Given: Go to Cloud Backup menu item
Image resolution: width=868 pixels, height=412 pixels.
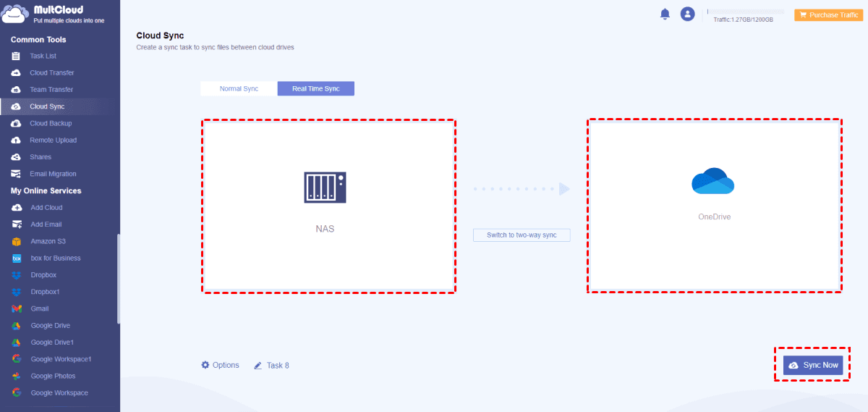Looking at the screenshot, I should pos(51,123).
